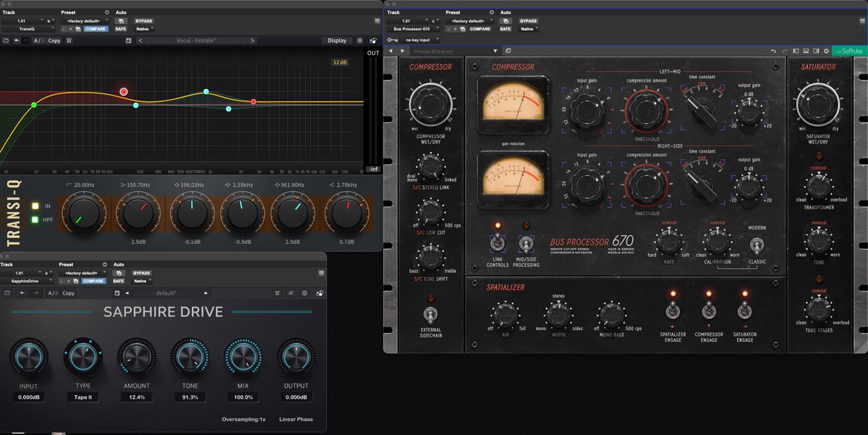Open Preset menu circle in TransiQ header
The image size is (868, 435).
tap(107, 12)
